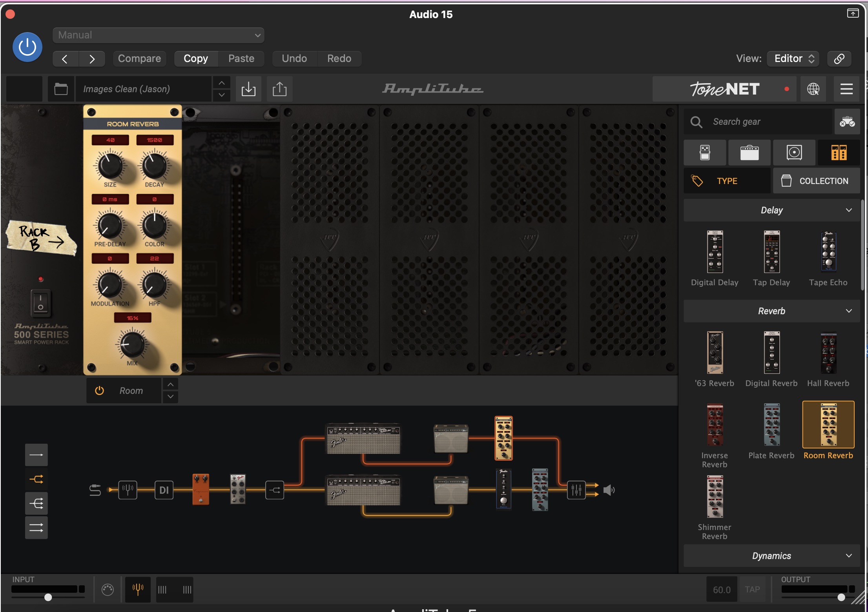Open the hamburger main menu

pyautogui.click(x=846, y=89)
